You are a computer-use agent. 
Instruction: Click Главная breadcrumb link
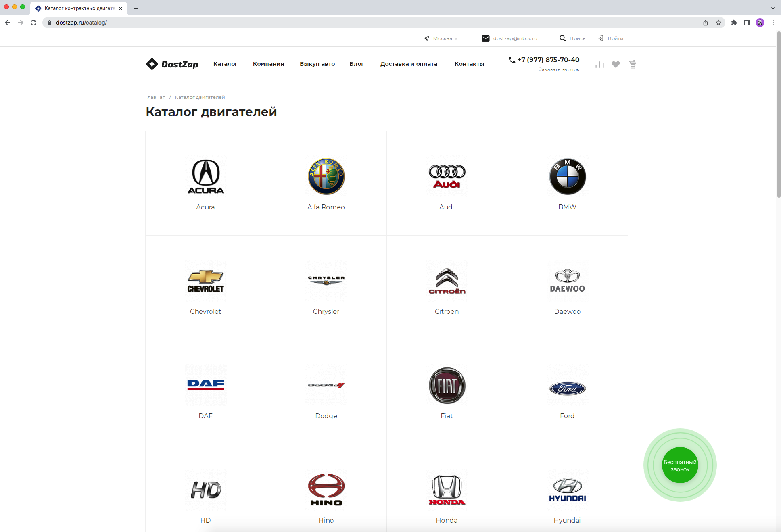[x=155, y=97]
